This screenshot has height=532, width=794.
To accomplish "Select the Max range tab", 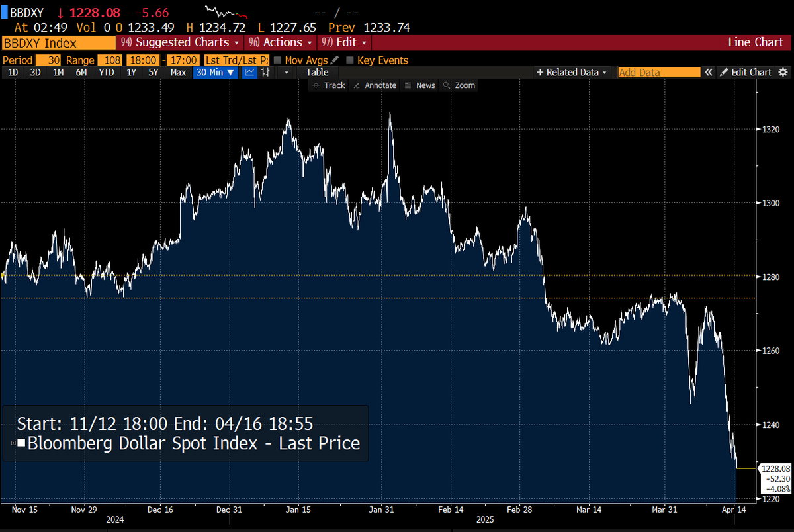I will (178, 72).
